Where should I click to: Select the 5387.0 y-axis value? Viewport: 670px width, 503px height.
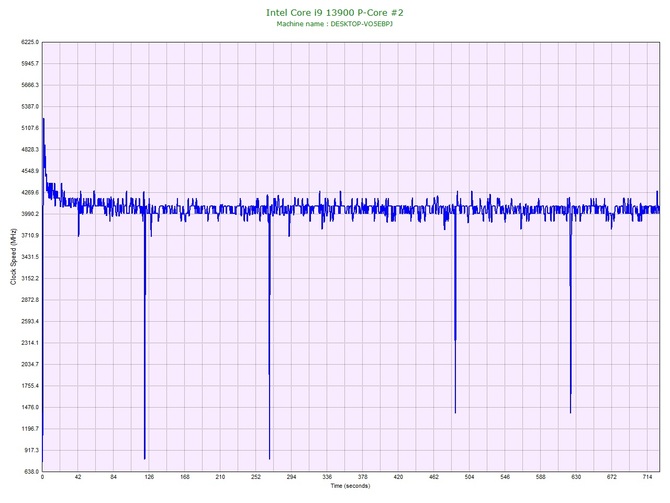[30, 106]
